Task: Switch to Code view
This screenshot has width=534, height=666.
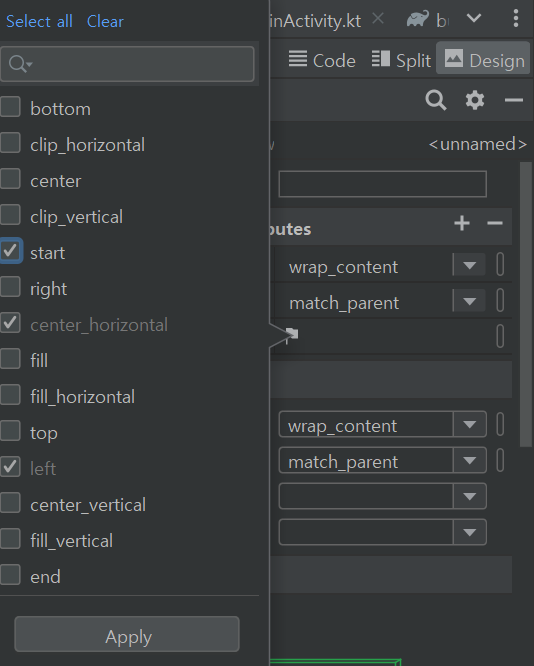Action: tap(322, 60)
